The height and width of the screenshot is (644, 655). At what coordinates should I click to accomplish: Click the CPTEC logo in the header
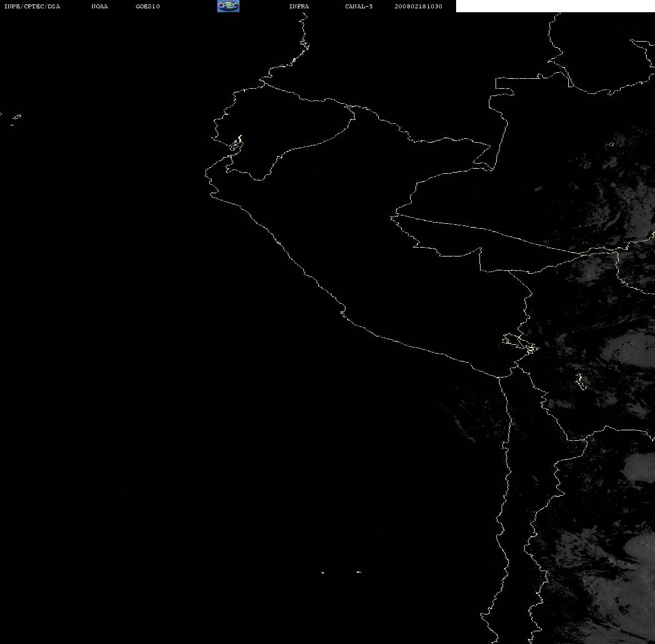[228, 6]
